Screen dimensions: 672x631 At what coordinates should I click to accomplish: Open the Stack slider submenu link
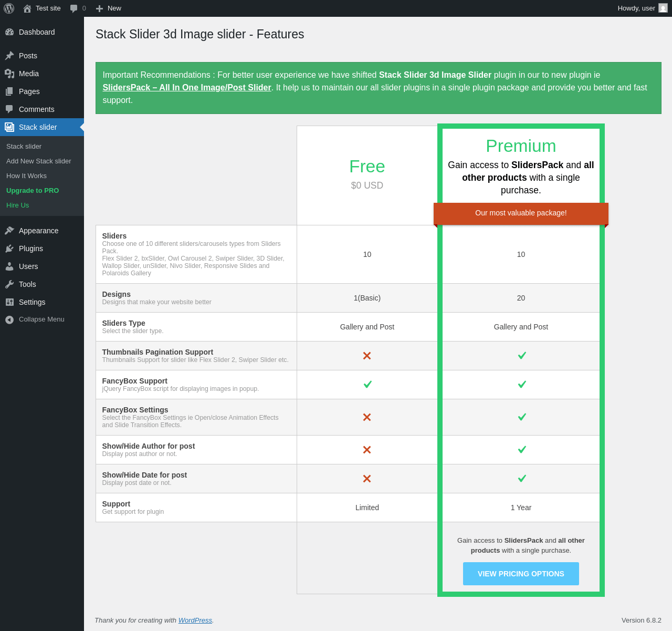[42, 147]
